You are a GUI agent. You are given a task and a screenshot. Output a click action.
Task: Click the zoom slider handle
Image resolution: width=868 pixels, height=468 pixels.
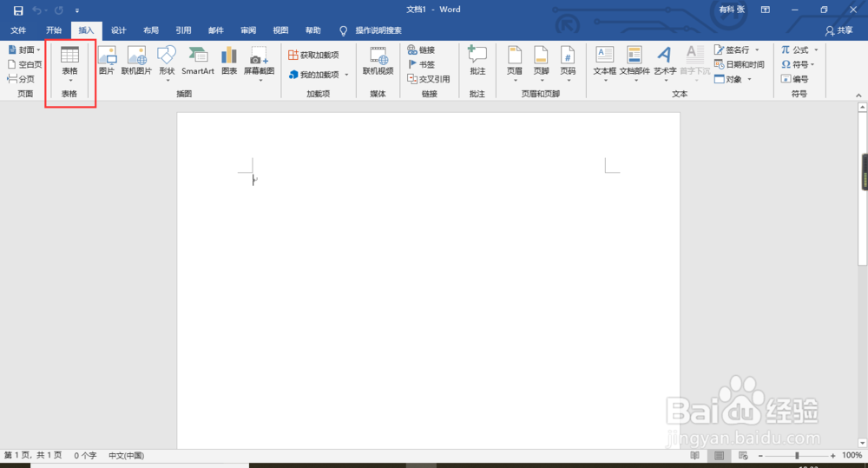pyautogui.click(x=797, y=455)
